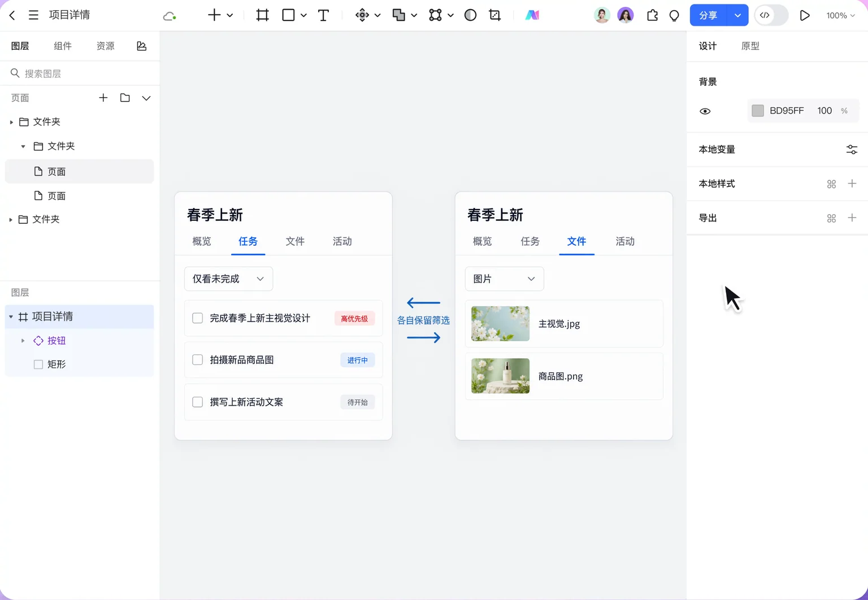868x600 pixels.
Task: Check the cloud sync status icon
Action: click(170, 16)
